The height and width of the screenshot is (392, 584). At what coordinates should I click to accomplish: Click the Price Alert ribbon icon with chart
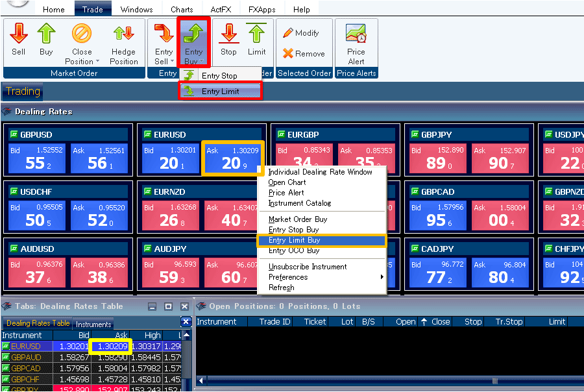click(x=356, y=33)
